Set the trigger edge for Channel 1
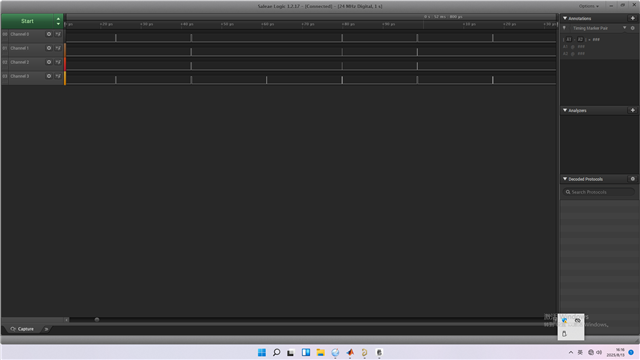Image resolution: width=640 pixels, height=360 pixels. (58, 48)
